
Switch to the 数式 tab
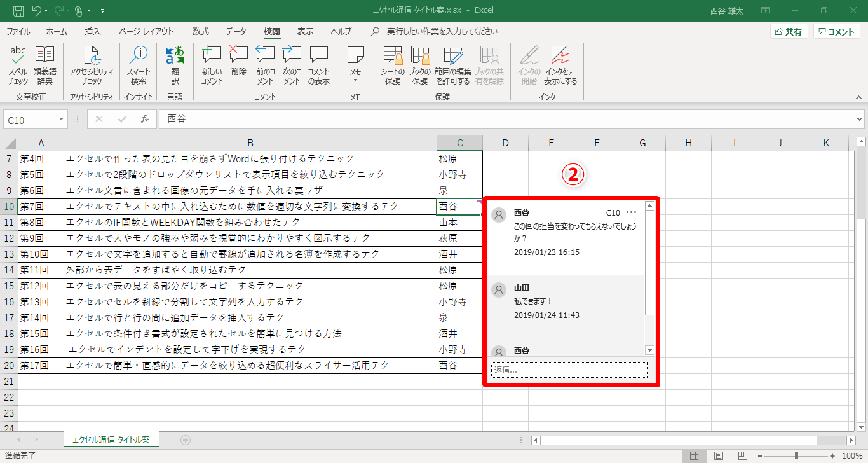pyautogui.click(x=201, y=31)
